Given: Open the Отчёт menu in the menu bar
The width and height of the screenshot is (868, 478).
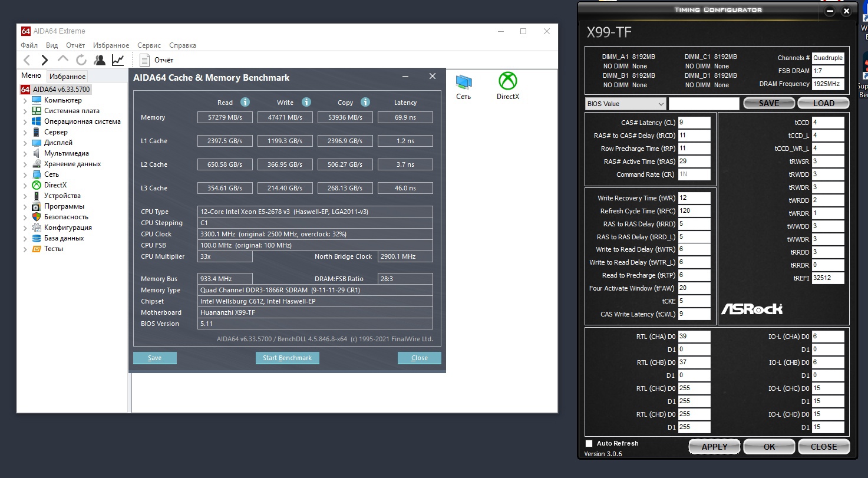Looking at the screenshot, I should tap(75, 45).
